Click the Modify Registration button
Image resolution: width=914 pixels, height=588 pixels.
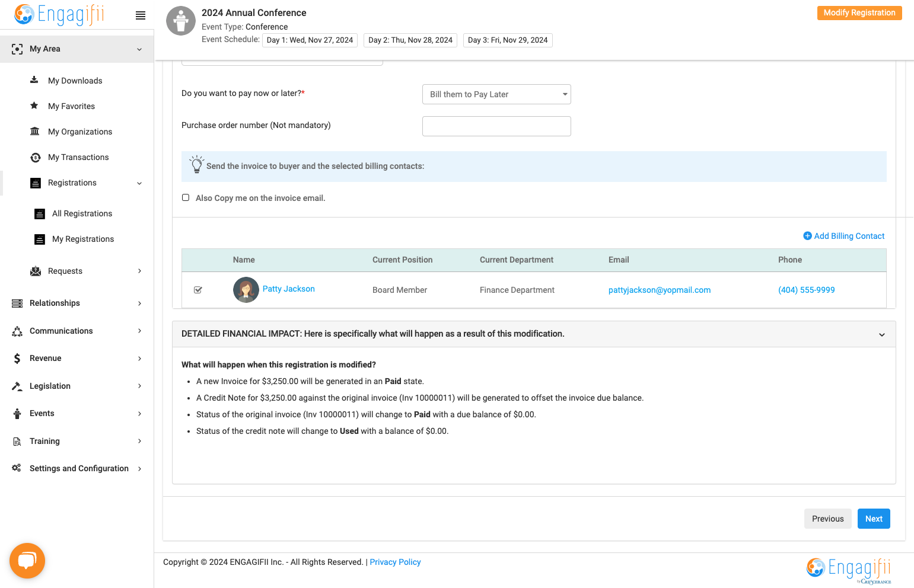tap(859, 13)
